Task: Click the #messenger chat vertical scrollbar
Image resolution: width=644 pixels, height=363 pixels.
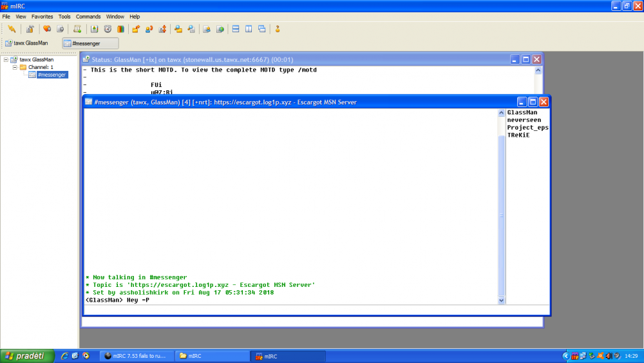Action: tap(502, 206)
